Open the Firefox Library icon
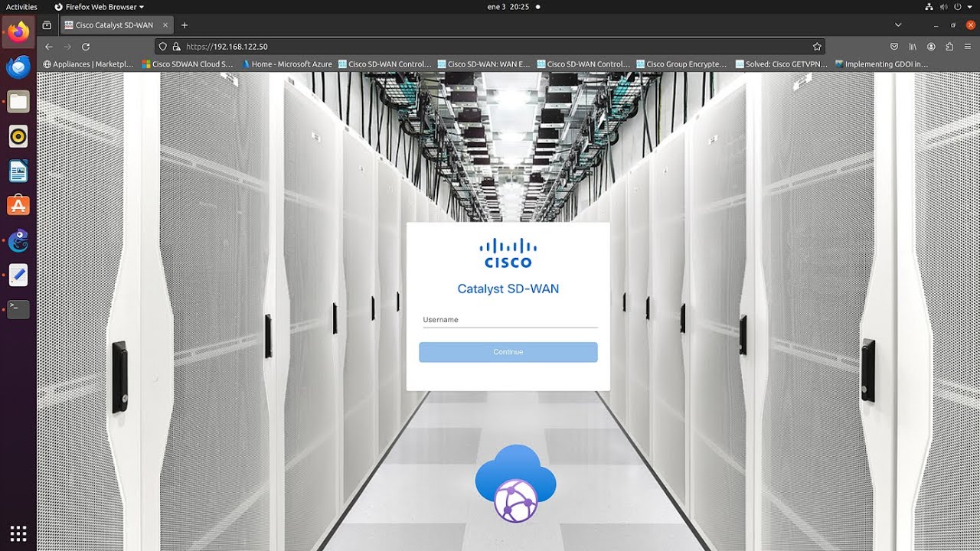 tap(913, 47)
